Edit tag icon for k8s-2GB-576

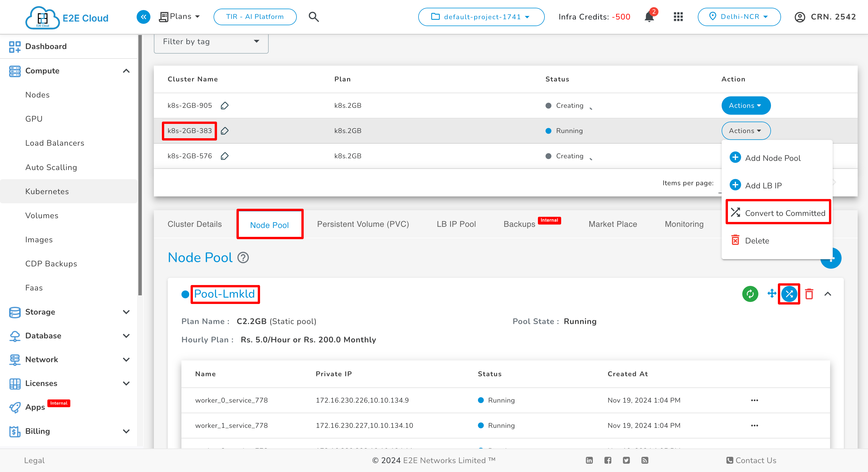pyautogui.click(x=225, y=156)
